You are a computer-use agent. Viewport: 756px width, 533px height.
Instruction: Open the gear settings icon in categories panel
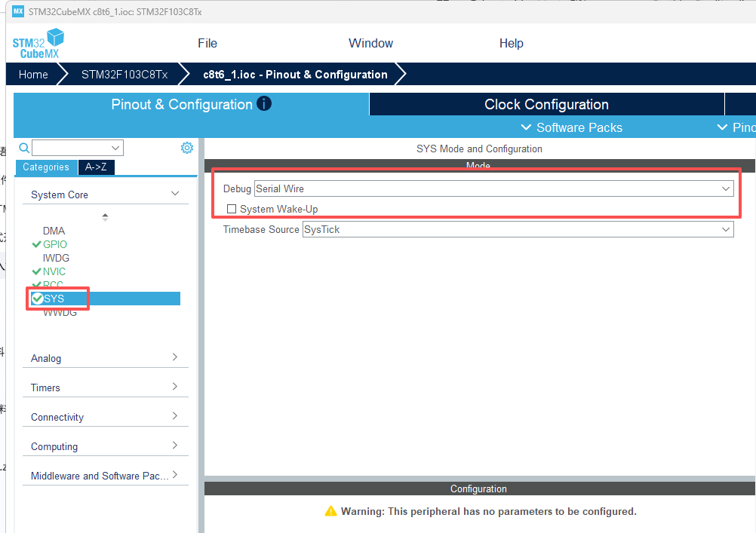click(x=187, y=148)
